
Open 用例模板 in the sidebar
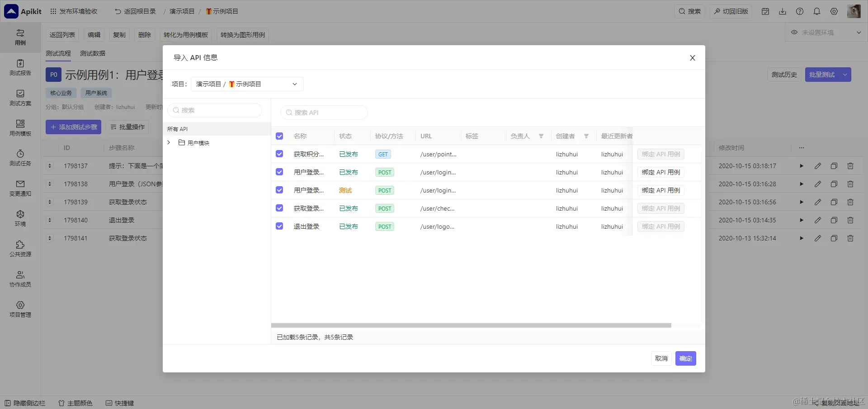pos(20,128)
